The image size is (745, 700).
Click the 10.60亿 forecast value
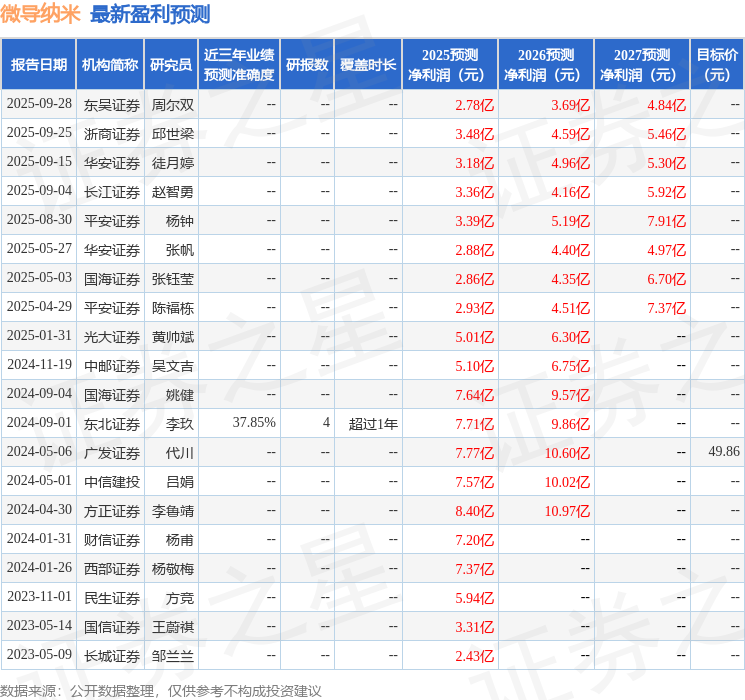pyautogui.click(x=567, y=453)
